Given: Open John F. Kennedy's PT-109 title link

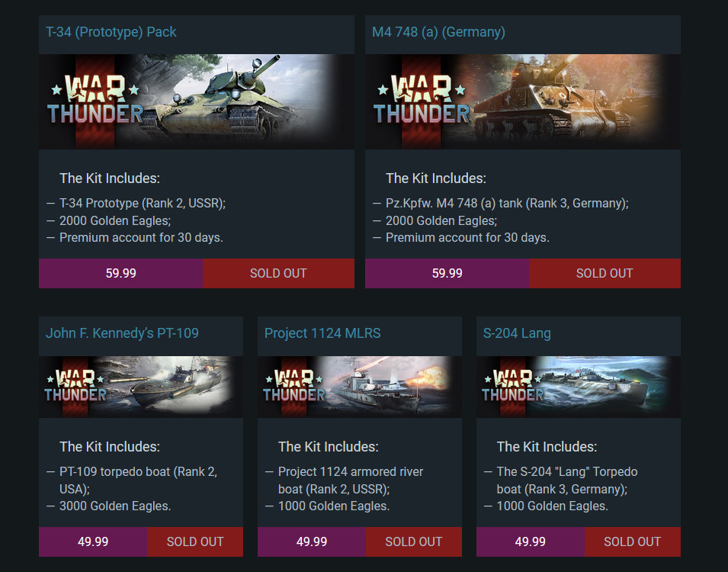Looking at the screenshot, I should pos(122,333).
